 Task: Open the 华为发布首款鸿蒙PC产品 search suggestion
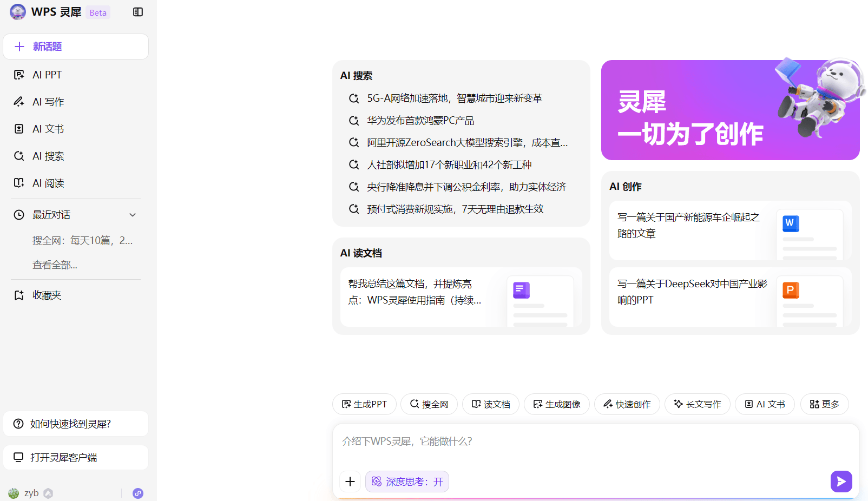420,121
